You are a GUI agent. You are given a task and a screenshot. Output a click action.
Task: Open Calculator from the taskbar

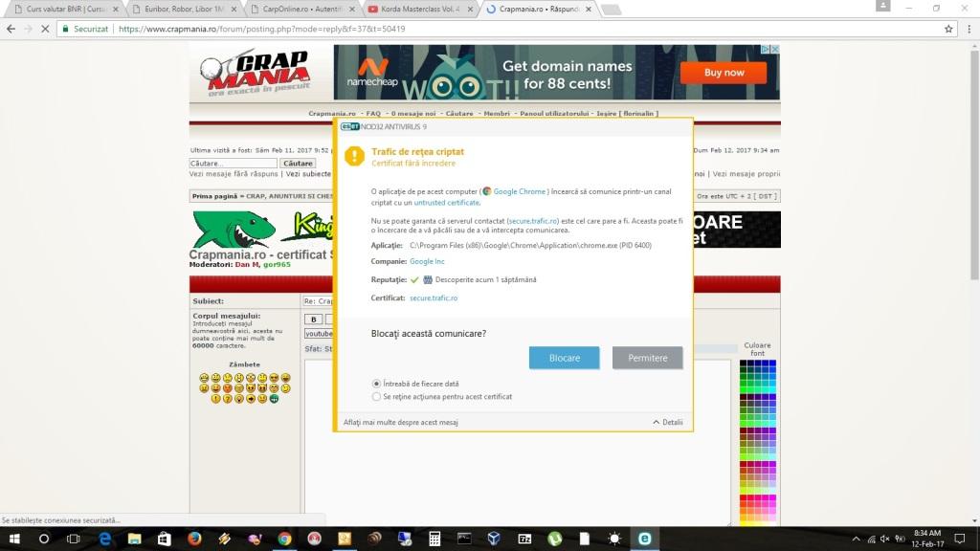[434, 539]
